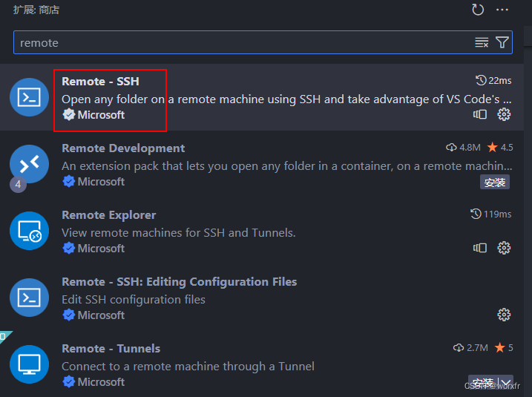This screenshot has height=397, width=532.
Task: Select the Remote - Tunnels monitor icon
Action: [x=29, y=364]
